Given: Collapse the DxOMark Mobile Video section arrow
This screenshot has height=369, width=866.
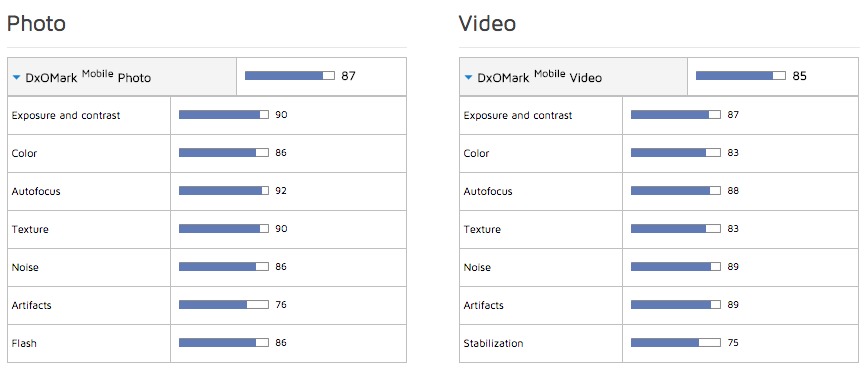Looking at the screenshot, I should (468, 78).
